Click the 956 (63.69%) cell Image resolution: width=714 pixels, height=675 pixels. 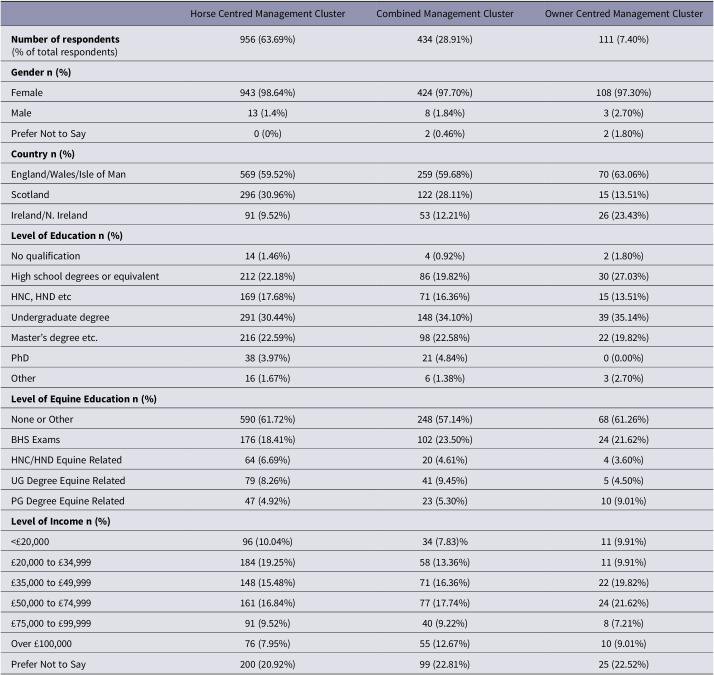[267, 39]
